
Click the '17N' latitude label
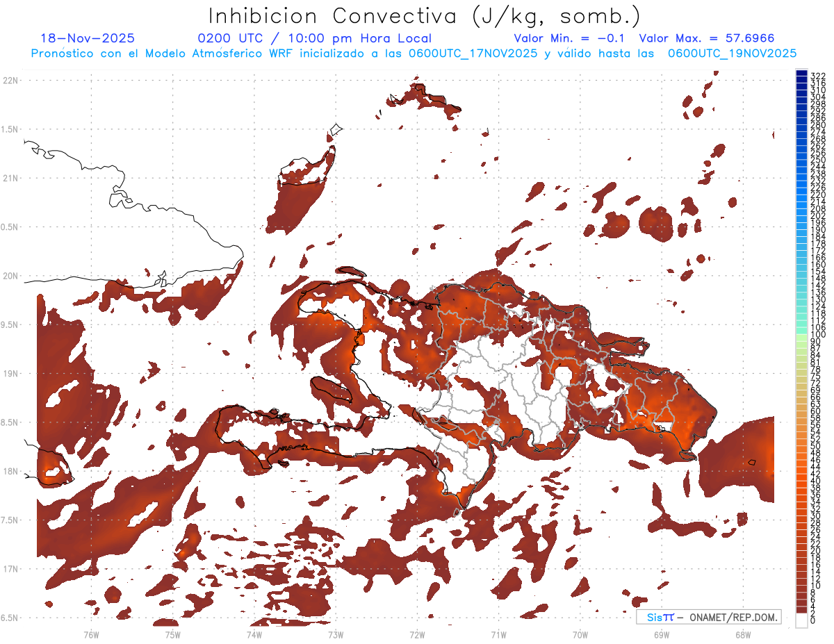10,569
